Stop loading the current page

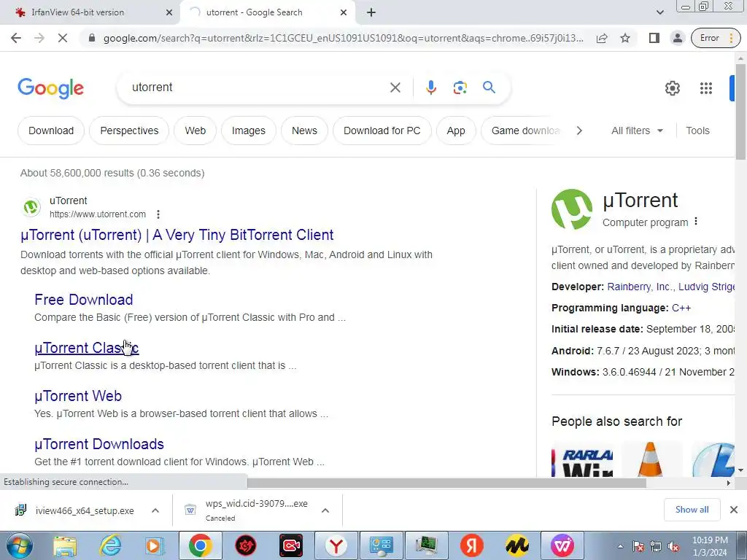pos(63,38)
